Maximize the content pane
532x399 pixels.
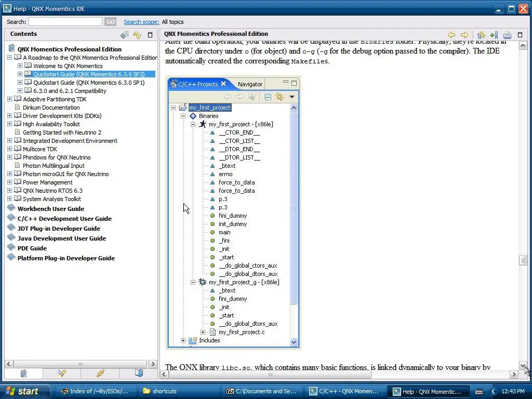pos(520,35)
